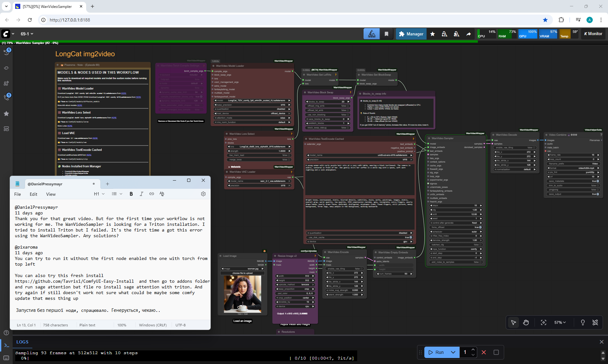Open the 69-1 workflow dropdown
This screenshot has height=364, width=608.
pyautogui.click(x=27, y=34)
